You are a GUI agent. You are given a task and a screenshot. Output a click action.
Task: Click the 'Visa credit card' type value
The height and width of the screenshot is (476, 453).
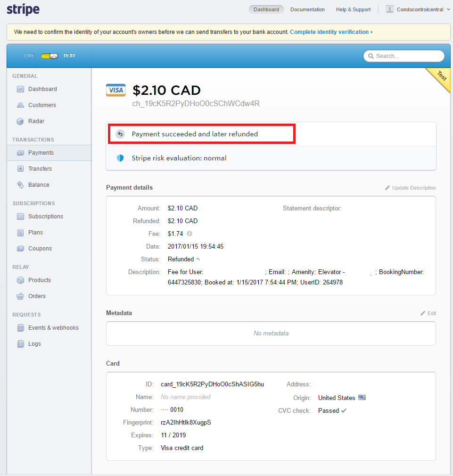click(x=182, y=448)
